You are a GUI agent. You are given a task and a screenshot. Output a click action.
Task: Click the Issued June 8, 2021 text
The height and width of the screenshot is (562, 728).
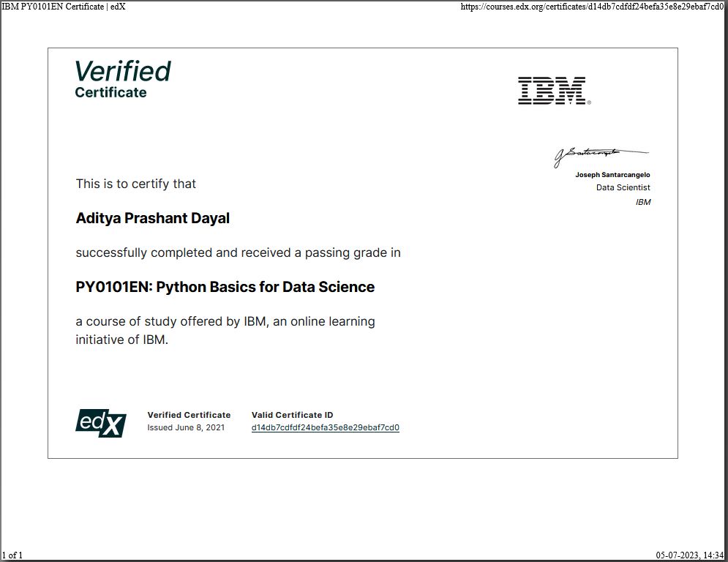186,427
